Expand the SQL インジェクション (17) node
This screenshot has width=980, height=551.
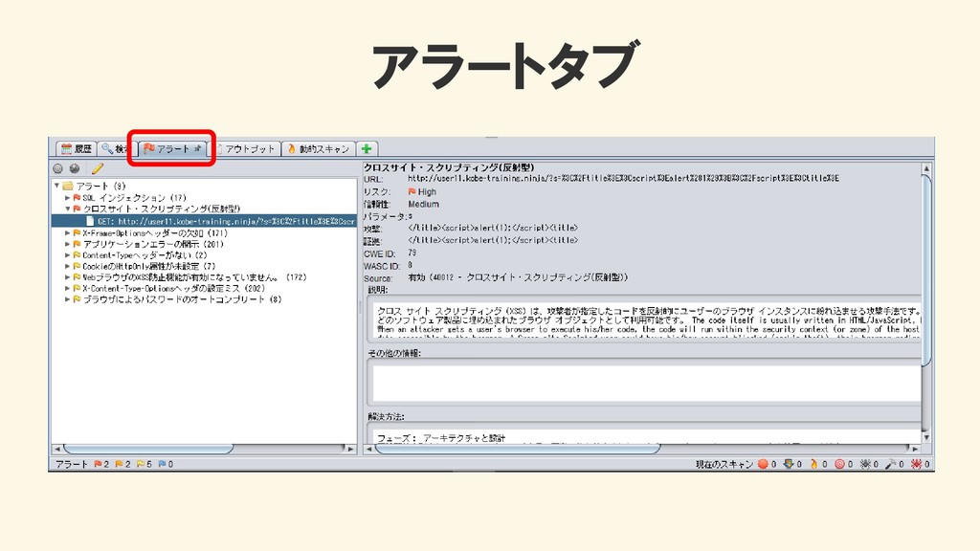68,197
